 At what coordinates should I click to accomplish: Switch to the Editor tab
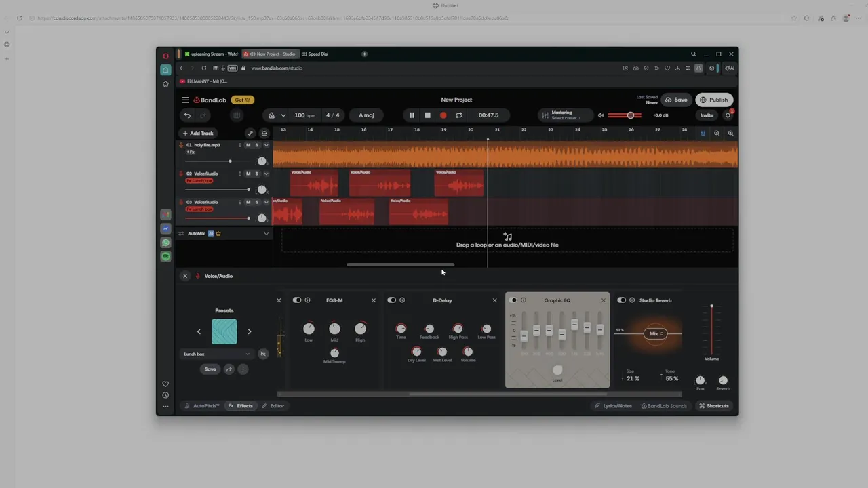point(273,406)
